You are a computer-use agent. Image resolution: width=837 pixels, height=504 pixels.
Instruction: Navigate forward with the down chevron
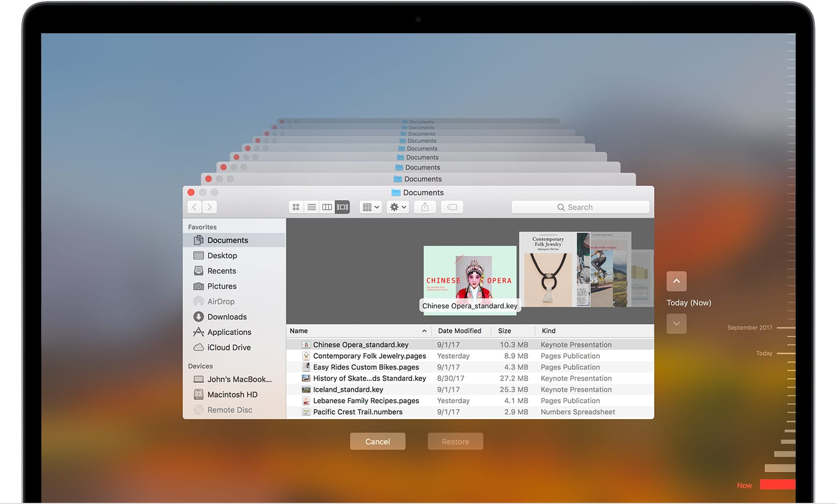click(x=677, y=323)
